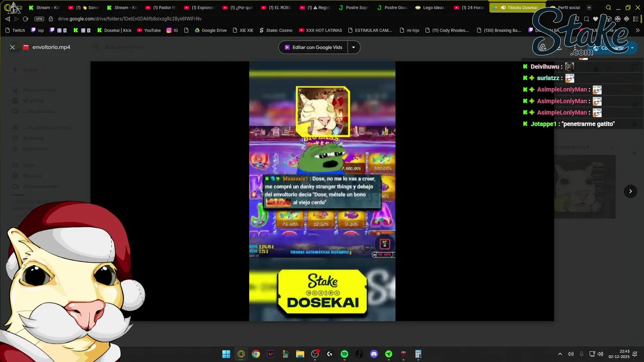The height and width of the screenshot is (362, 644).
Task: Open YouTube bookmark
Action: [x=149, y=30]
